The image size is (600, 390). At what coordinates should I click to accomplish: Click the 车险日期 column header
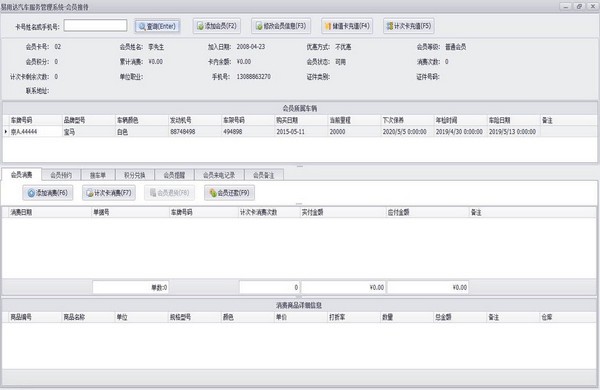[x=514, y=120]
